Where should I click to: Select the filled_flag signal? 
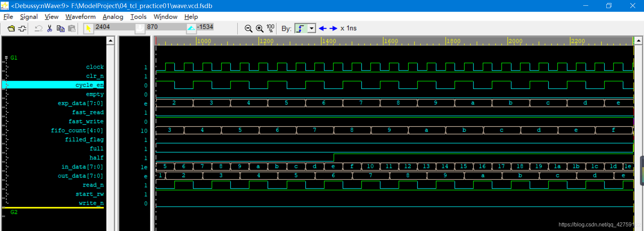coord(84,140)
